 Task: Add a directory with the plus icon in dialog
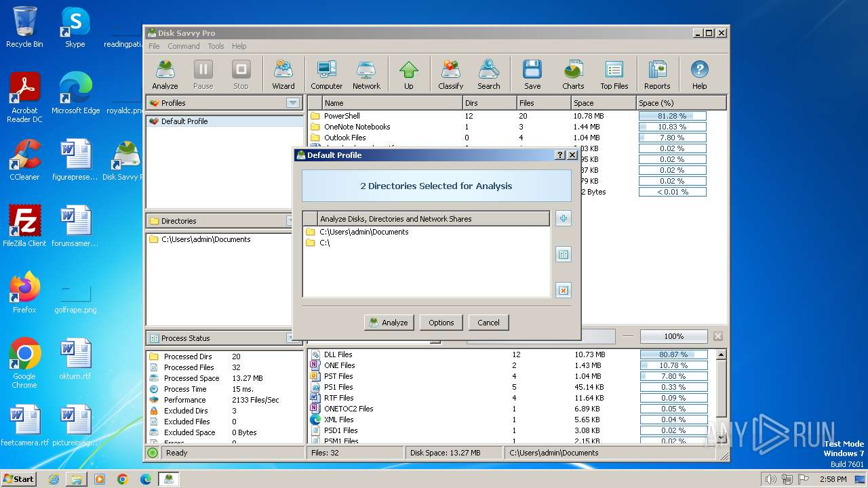pyautogui.click(x=563, y=218)
